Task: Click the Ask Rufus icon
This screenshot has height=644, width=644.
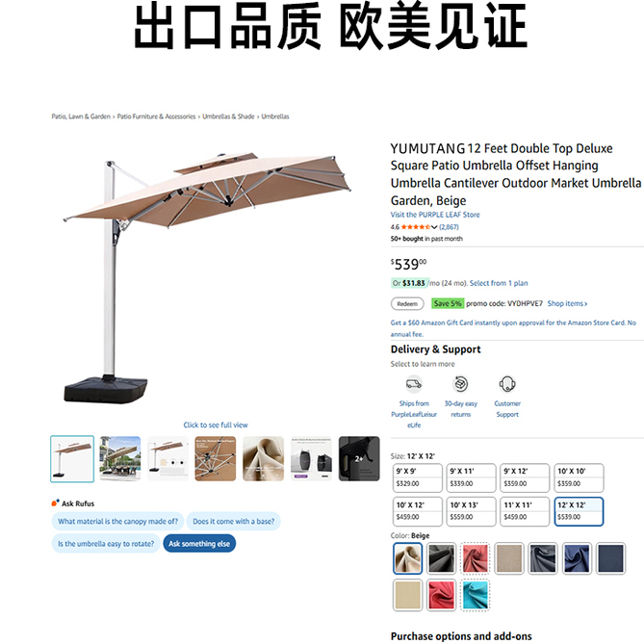Action: click(x=55, y=503)
